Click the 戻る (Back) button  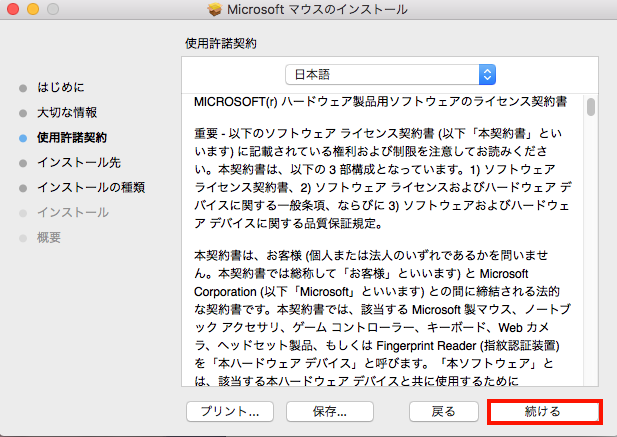443,411
